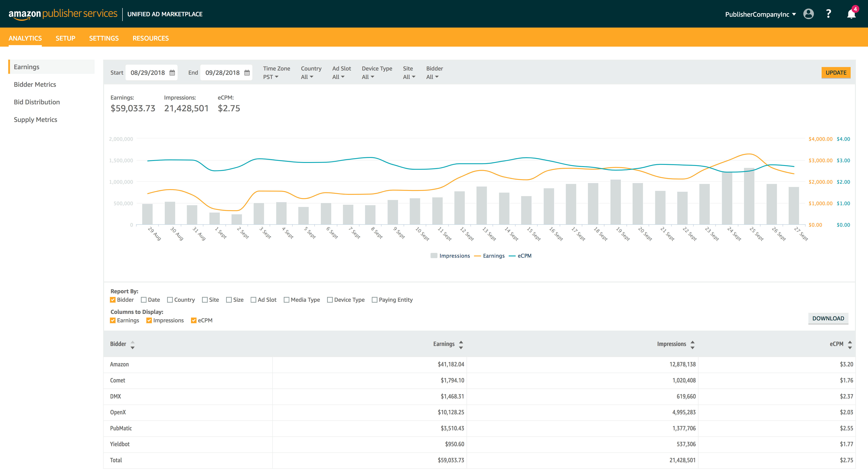Sort table by Earnings column arrows

[x=461, y=344]
